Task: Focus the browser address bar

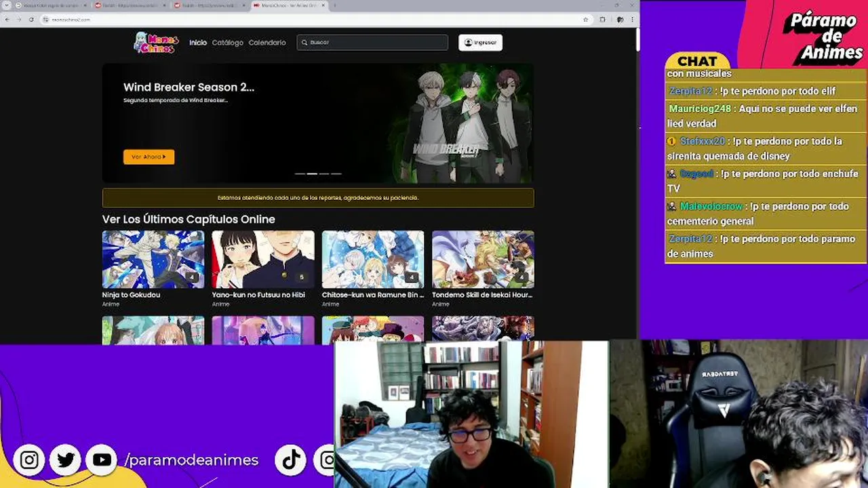Action: click(315, 19)
